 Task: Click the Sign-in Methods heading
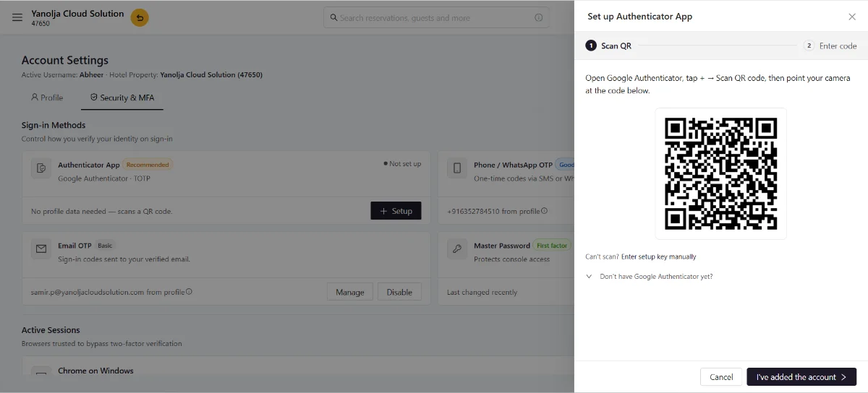click(x=54, y=125)
